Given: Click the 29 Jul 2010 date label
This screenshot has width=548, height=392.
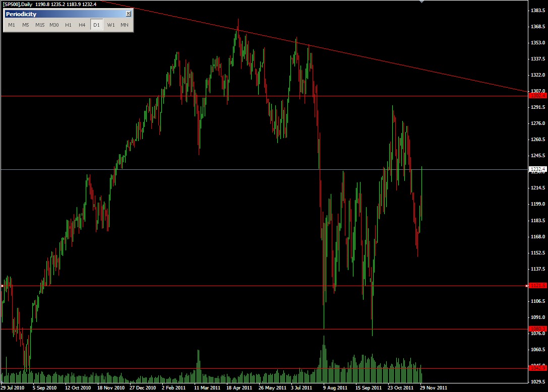Looking at the screenshot, I should pyautogui.click(x=13, y=387).
